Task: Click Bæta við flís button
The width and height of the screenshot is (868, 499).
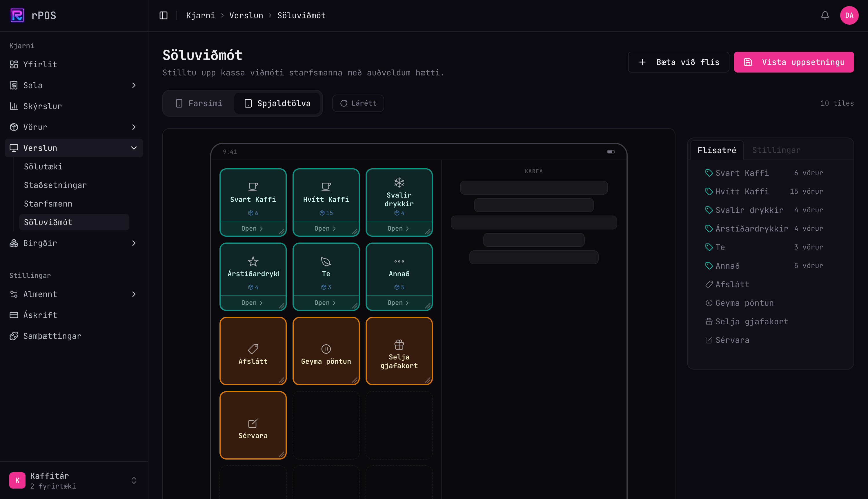Action: click(678, 62)
